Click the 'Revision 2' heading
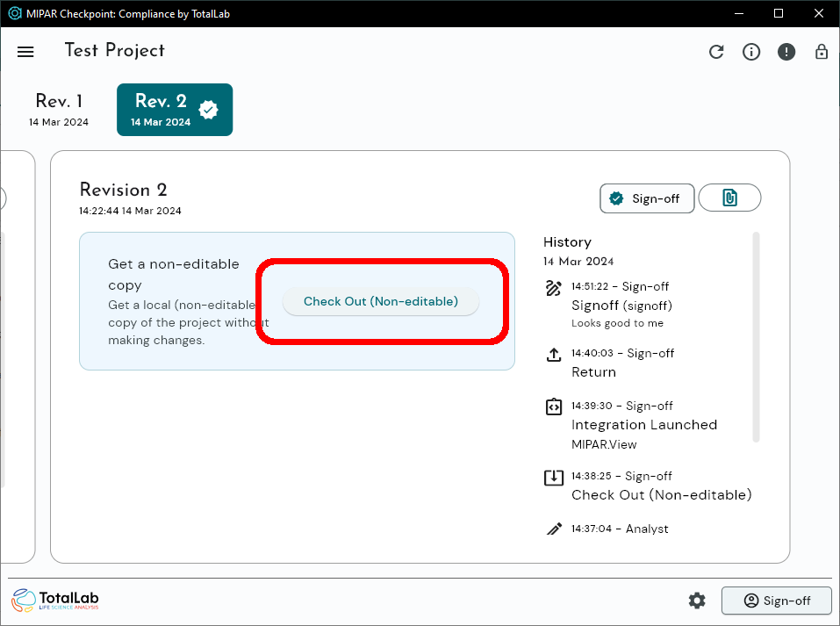 pos(123,190)
